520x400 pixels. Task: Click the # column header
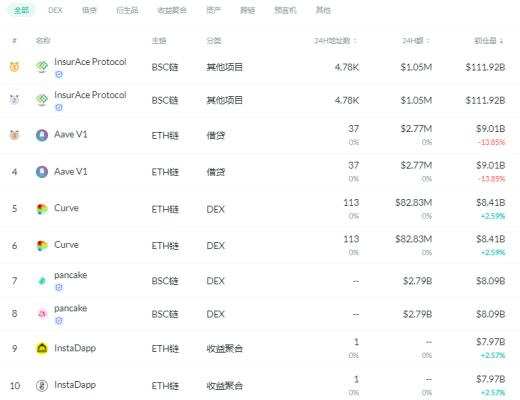click(14, 41)
